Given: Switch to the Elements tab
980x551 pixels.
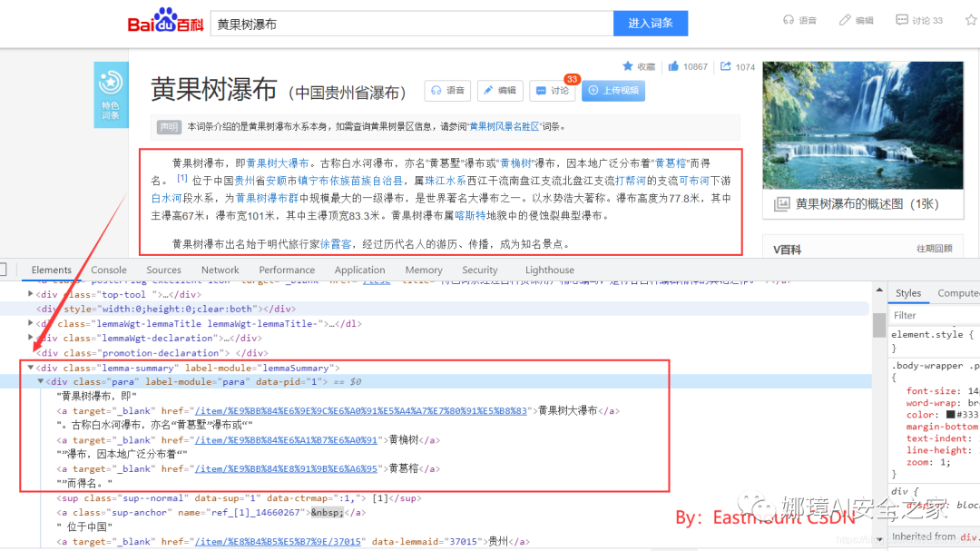Looking at the screenshot, I should click(51, 270).
